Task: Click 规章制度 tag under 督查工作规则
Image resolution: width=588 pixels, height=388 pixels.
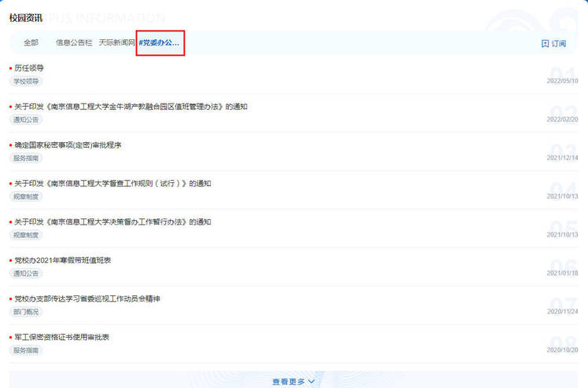Action: (26, 196)
